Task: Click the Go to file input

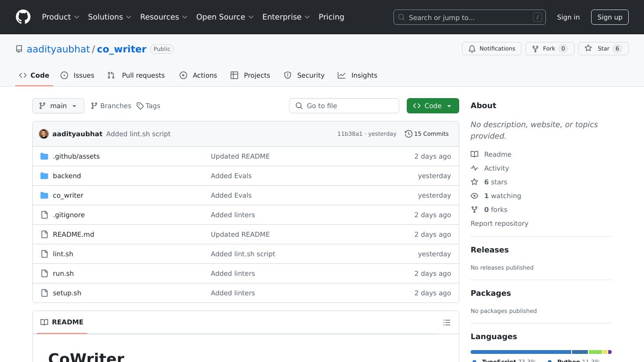Action: pyautogui.click(x=344, y=106)
